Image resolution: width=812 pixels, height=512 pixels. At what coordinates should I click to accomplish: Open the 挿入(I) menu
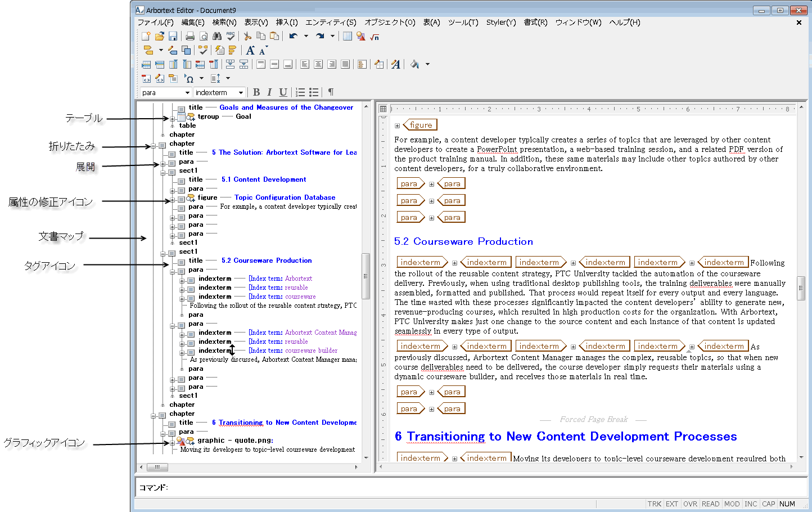point(287,23)
